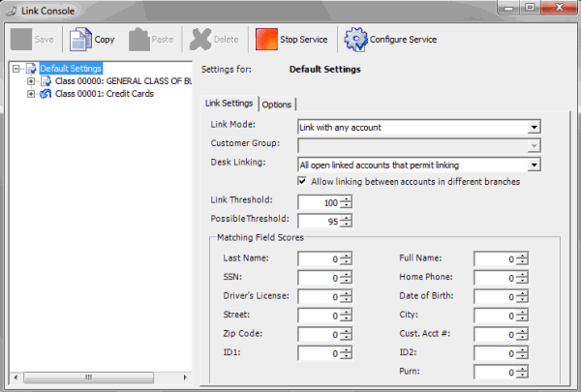This screenshot has height=392, width=581.
Task: Select Class 00001: Credit Cards
Action: tap(105, 94)
